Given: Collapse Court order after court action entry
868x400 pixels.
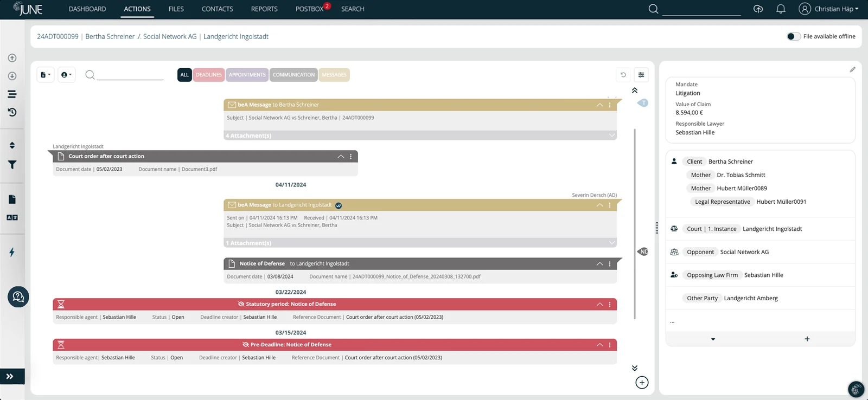Looking at the screenshot, I should tap(341, 156).
